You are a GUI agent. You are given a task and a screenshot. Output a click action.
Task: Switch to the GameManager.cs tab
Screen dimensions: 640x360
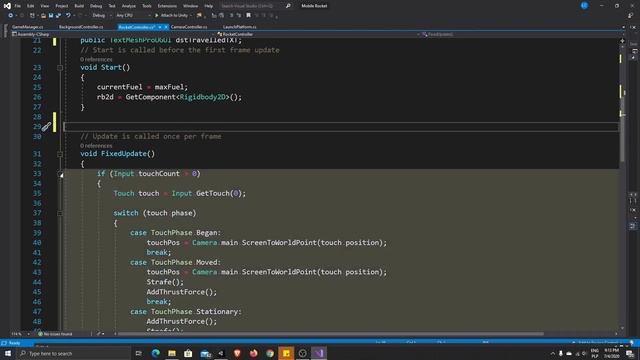coord(27,27)
